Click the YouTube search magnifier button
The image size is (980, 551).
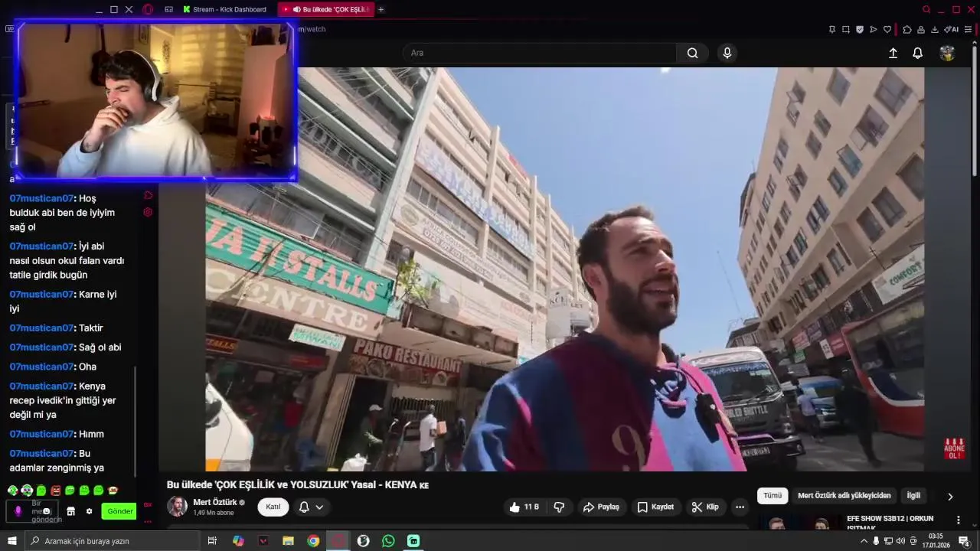pyautogui.click(x=692, y=53)
